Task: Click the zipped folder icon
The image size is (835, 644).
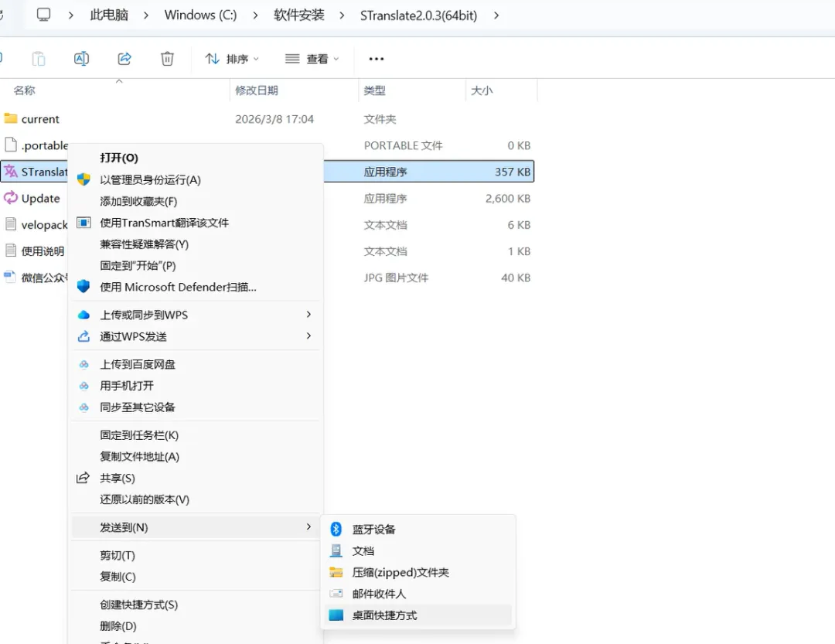Action: 336,572
